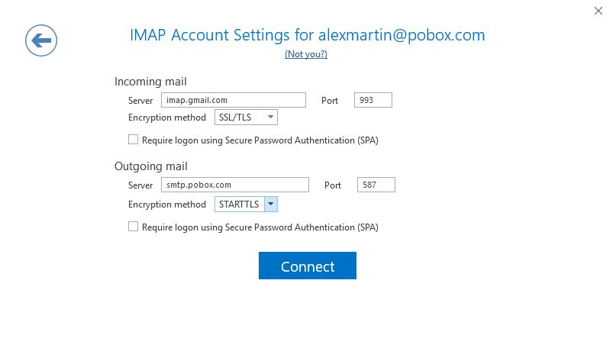Enable SPA checkbox under Incoming mail
Image resolution: width=616 pixels, height=364 pixels.
point(133,140)
